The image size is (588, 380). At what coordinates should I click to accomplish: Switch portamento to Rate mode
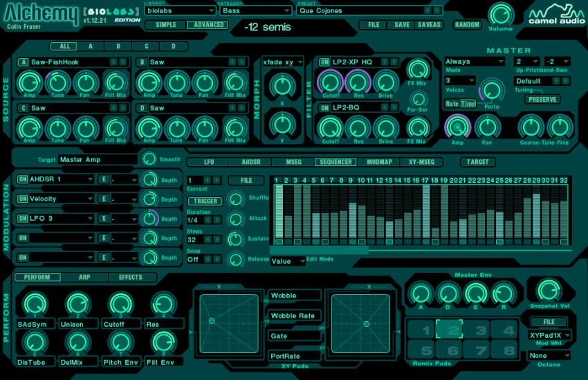coord(452,104)
